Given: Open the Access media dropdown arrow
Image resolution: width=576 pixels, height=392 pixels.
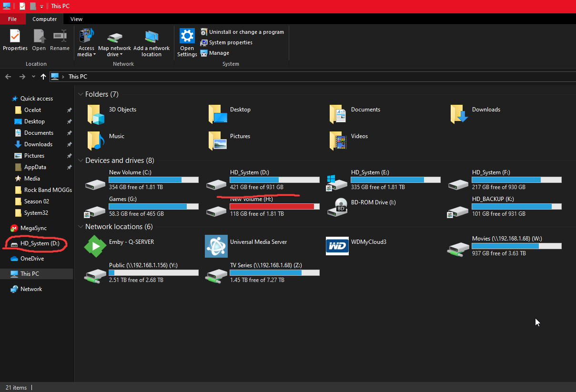Looking at the screenshot, I should 94,55.
